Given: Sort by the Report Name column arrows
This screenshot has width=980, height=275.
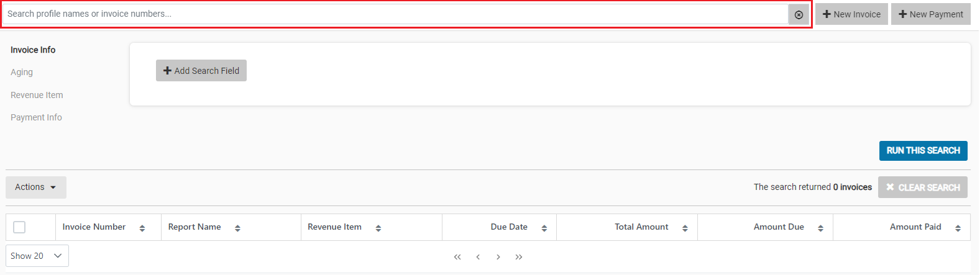Looking at the screenshot, I should click(x=237, y=228).
